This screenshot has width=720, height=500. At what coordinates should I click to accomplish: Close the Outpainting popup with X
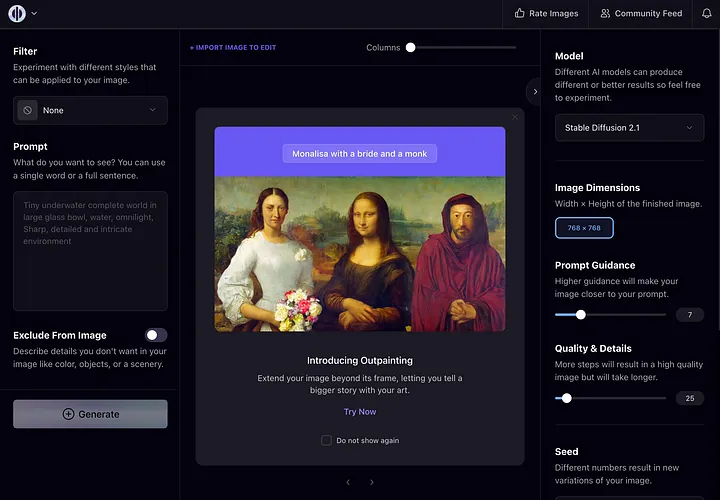(515, 117)
